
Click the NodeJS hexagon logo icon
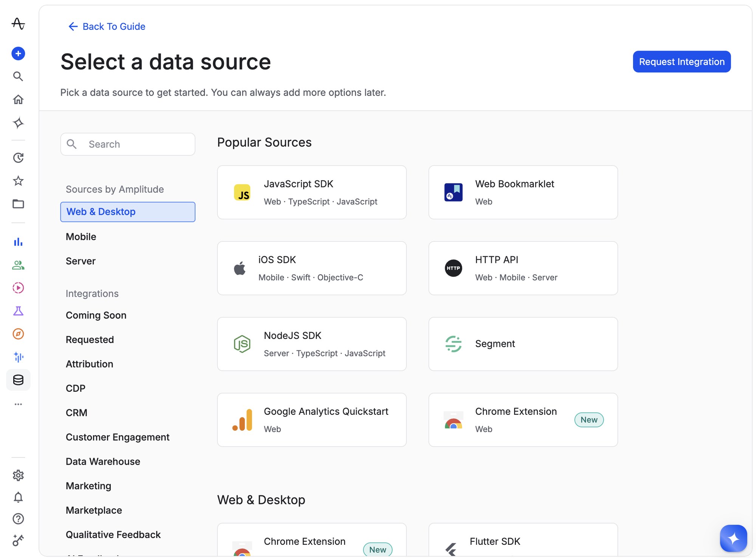point(242,344)
